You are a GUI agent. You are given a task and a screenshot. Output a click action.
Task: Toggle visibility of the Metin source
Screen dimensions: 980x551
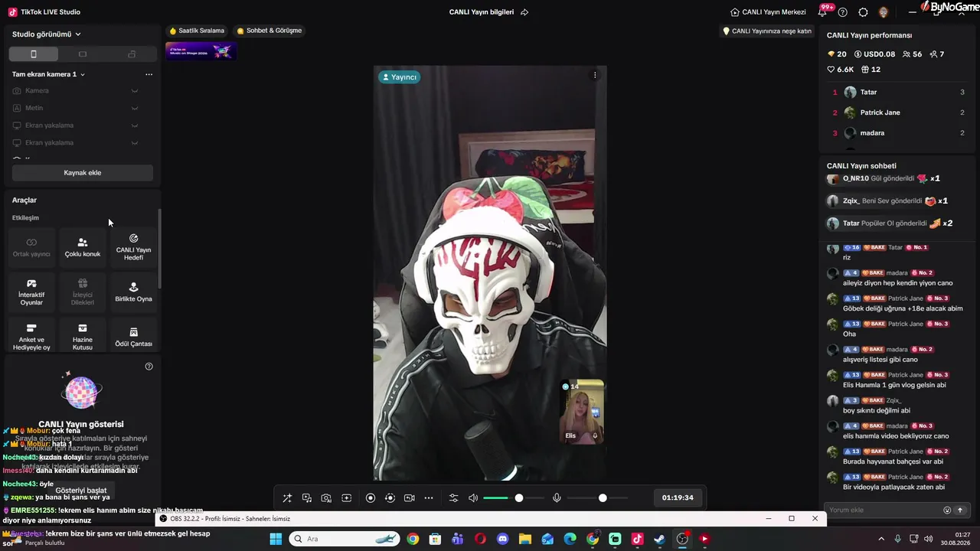pyautogui.click(x=135, y=108)
